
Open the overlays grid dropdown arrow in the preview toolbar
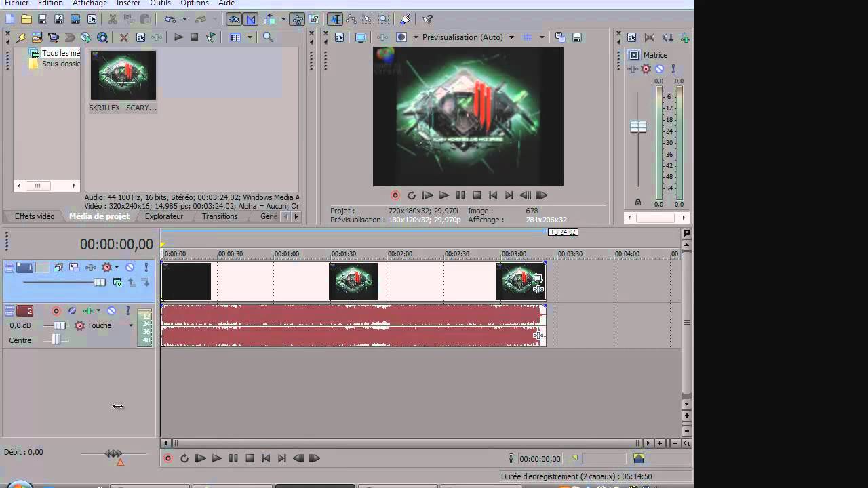coord(541,37)
